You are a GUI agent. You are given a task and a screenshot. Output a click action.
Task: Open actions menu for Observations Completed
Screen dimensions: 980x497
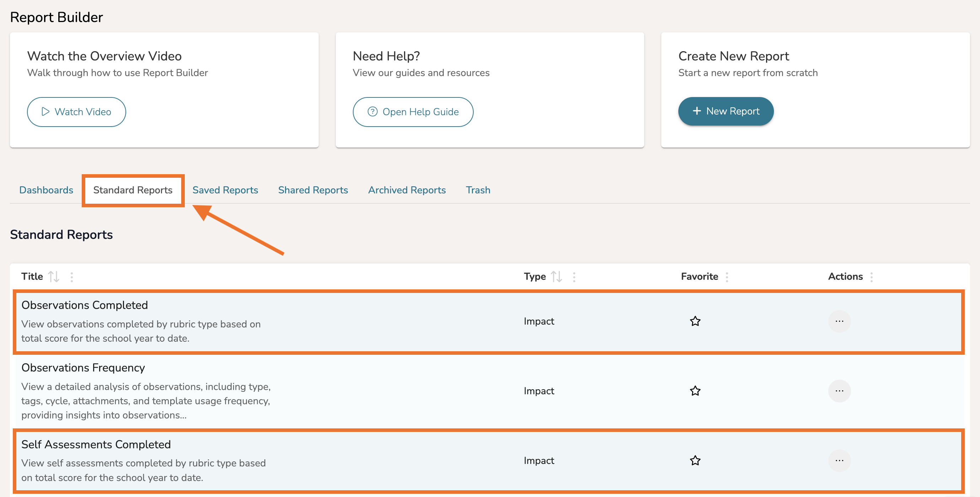pyautogui.click(x=839, y=321)
